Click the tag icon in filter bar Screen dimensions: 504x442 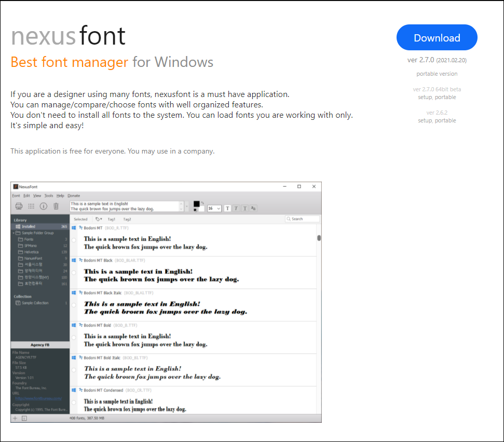coord(99,219)
